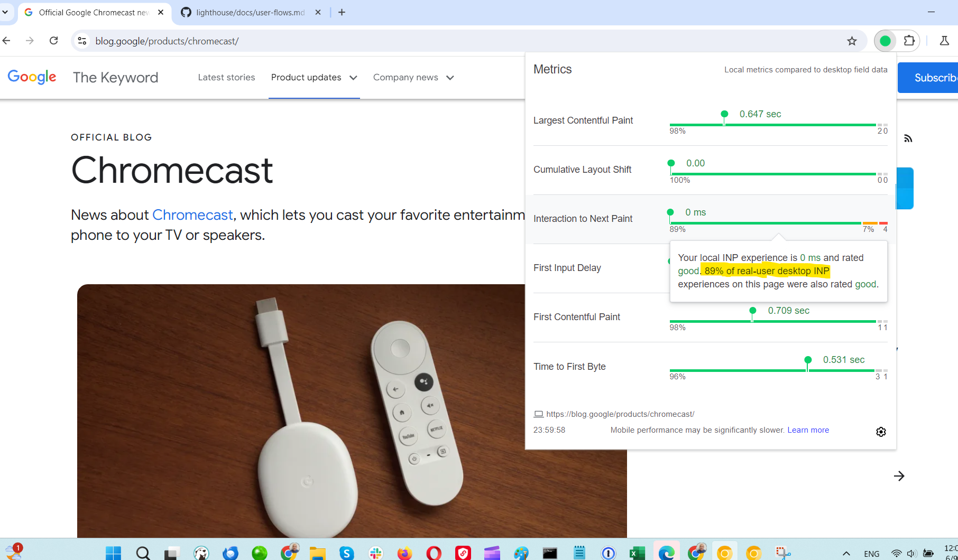Open the Chrome Labs flask icon
Viewport: 958px width, 560px height.
coord(944,41)
